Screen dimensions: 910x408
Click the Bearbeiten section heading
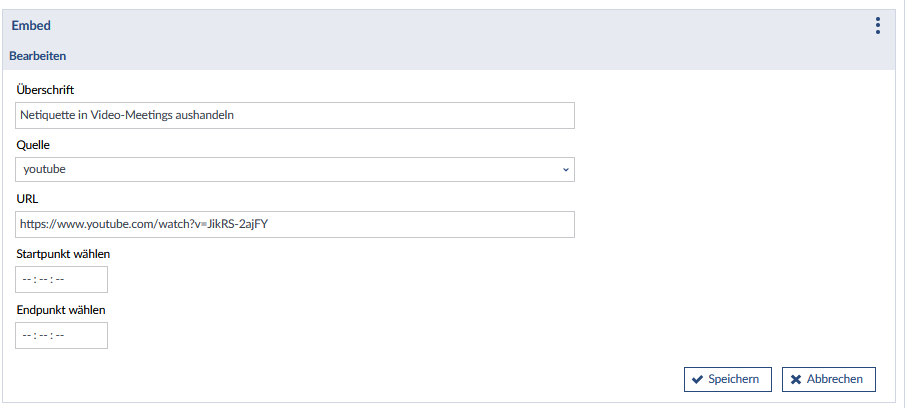[x=39, y=56]
